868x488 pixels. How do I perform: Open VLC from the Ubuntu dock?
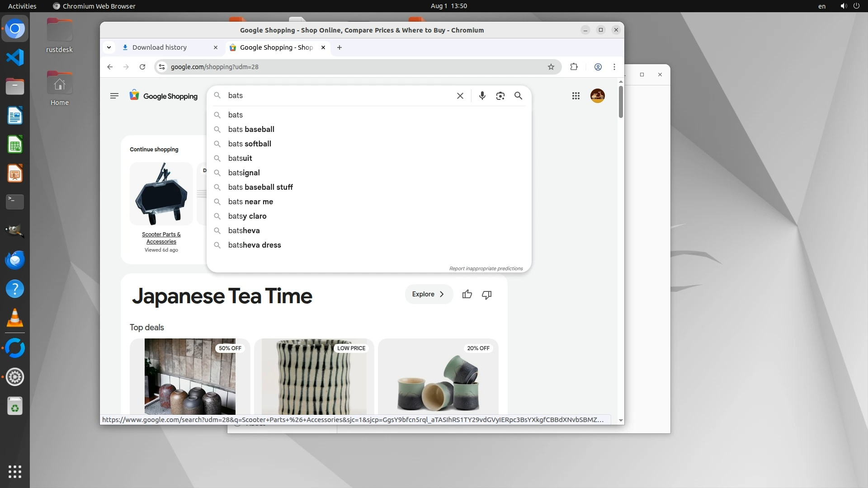click(15, 318)
